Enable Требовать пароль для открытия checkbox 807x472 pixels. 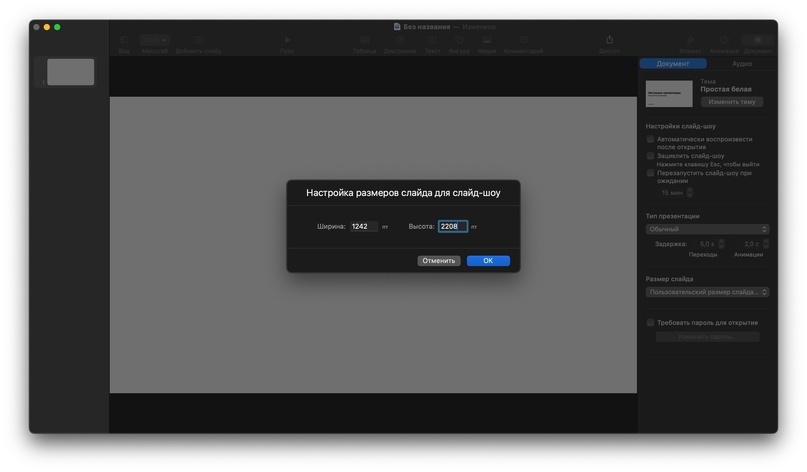pos(651,323)
